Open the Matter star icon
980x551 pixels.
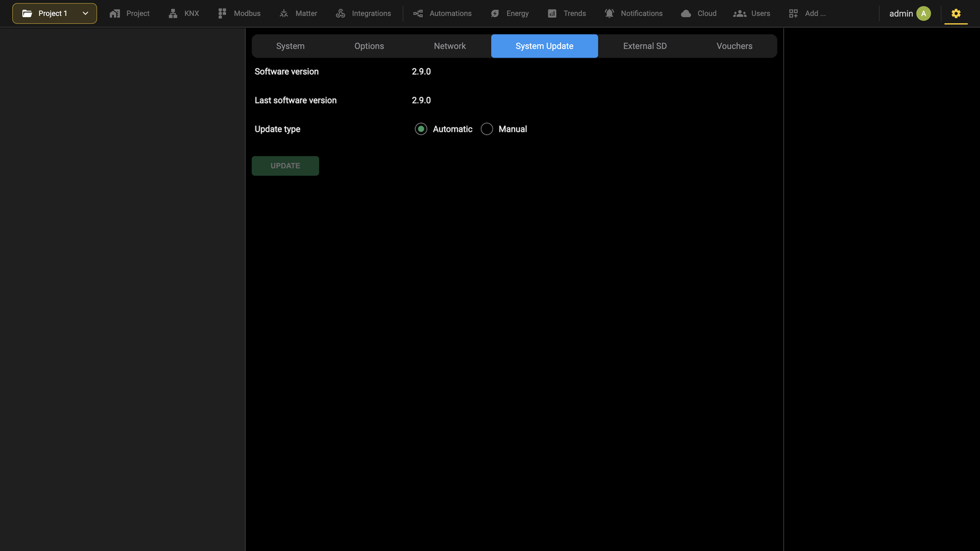click(284, 13)
